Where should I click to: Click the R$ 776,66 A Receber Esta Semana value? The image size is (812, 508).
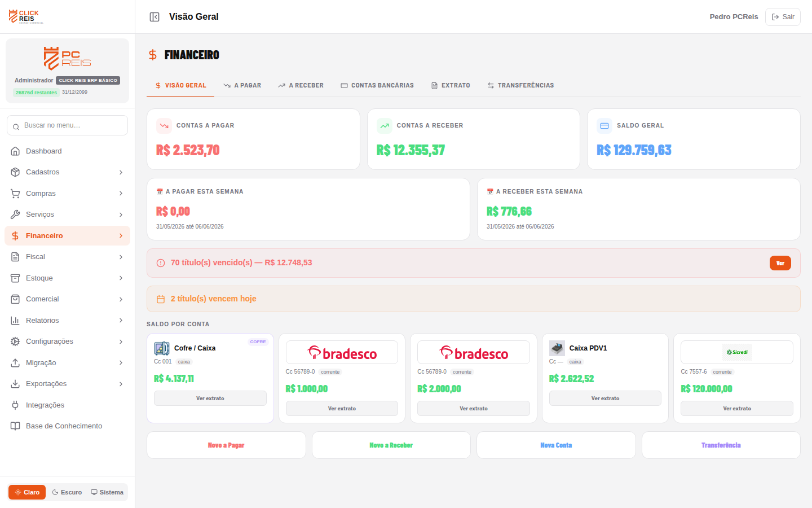click(509, 212)
